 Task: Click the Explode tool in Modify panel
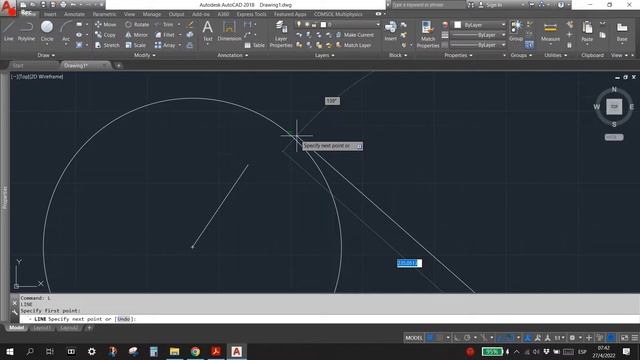190,35
